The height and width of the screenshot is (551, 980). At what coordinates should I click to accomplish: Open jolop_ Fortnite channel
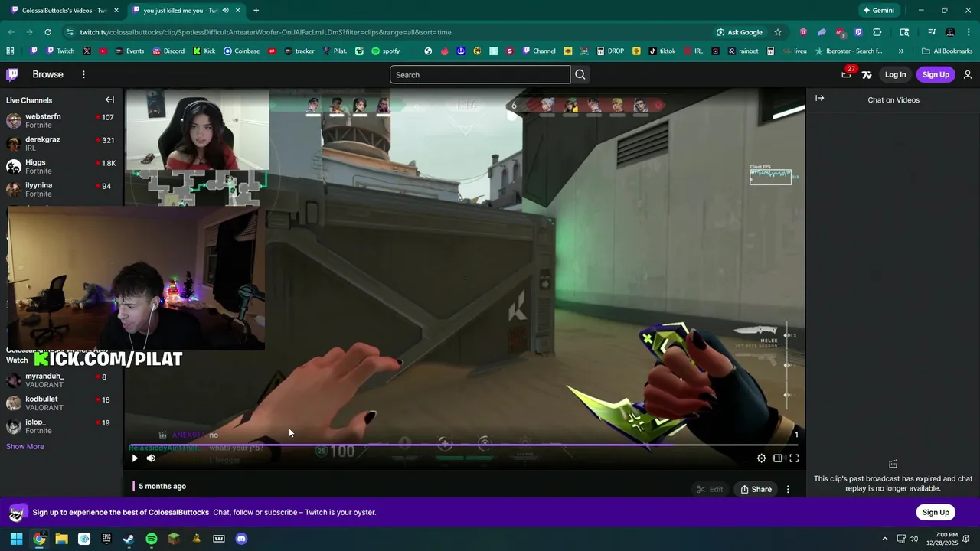60,426
